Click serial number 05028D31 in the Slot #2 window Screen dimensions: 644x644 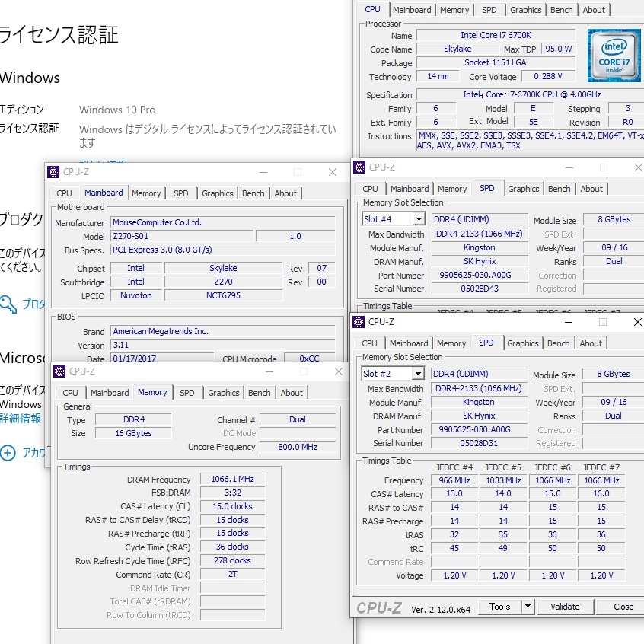click(x=479, y=443)
